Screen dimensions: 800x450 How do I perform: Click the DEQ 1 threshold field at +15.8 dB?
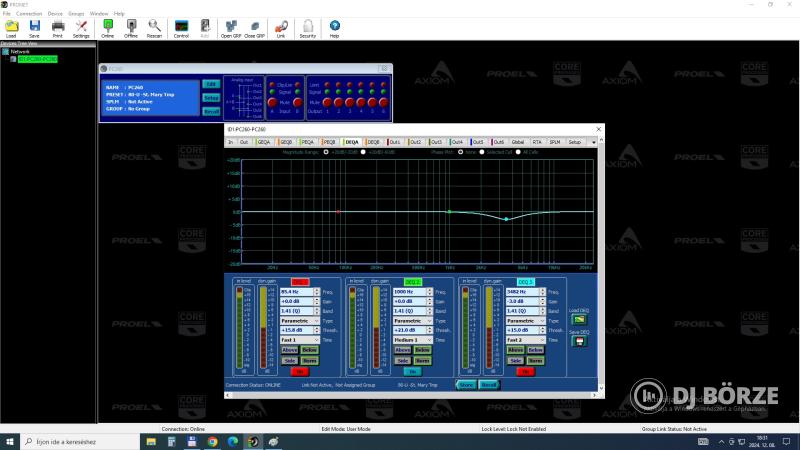tap(296, 330)
